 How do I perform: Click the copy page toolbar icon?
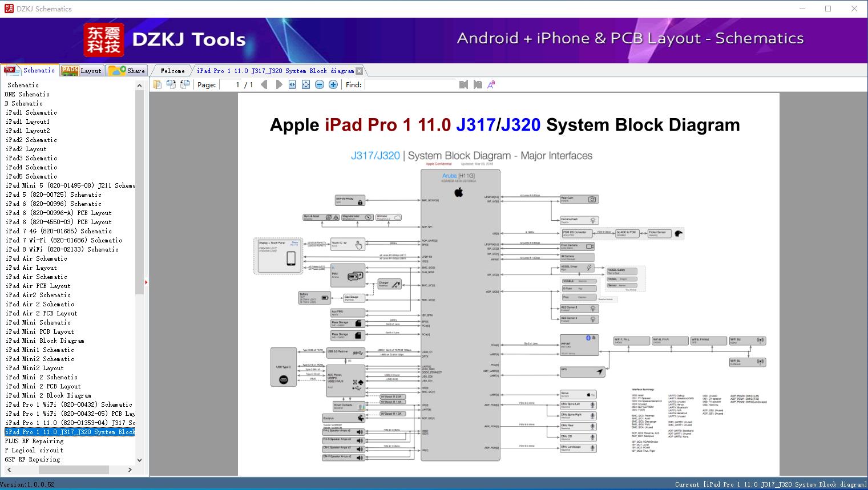(171, 84)
